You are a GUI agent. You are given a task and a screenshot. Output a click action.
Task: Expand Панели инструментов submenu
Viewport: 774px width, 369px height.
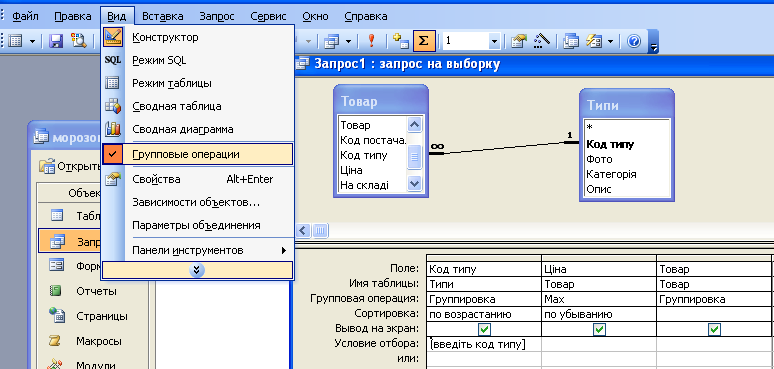coord(197,250)
